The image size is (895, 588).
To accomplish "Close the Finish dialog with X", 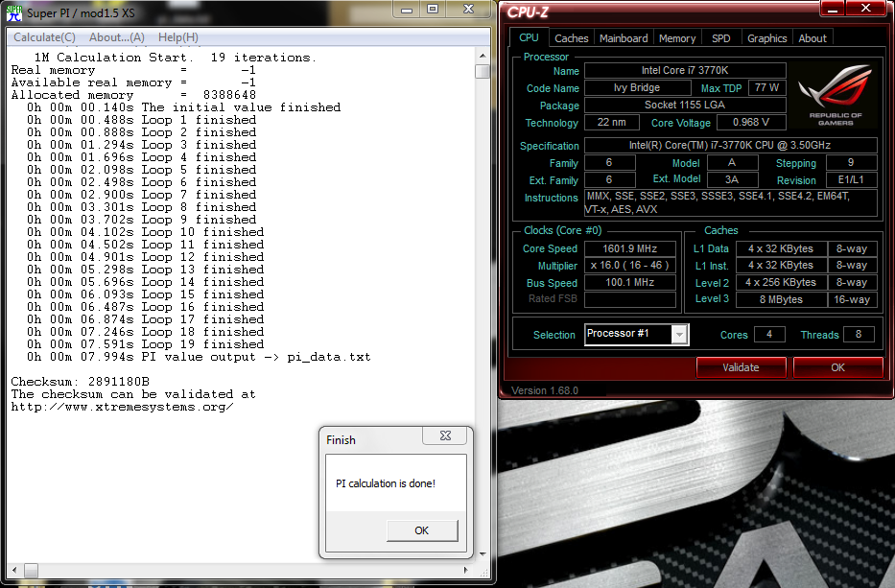I will point(445,435).
